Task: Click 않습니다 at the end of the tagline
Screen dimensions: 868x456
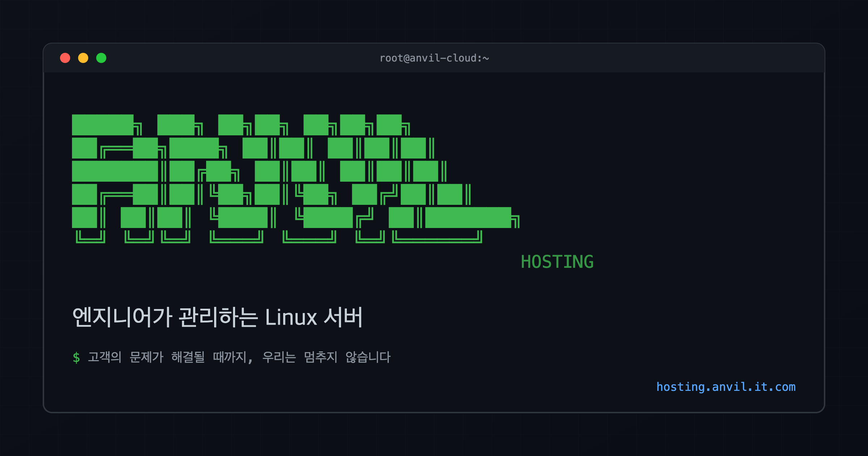Action: click(368, 357)
